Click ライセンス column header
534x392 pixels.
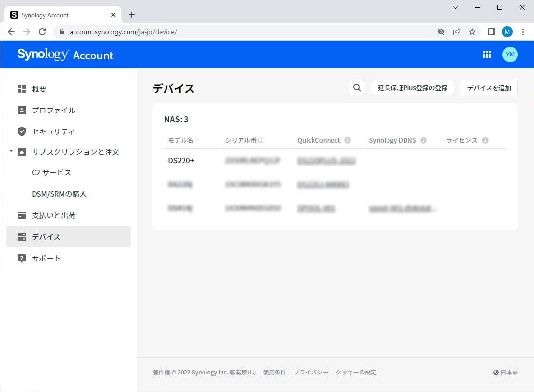pos(462,140)
